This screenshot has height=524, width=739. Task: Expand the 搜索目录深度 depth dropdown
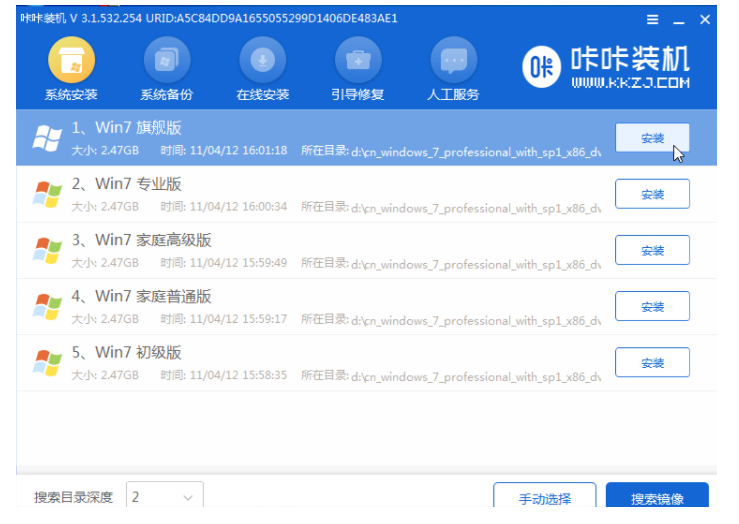point(165,495)
